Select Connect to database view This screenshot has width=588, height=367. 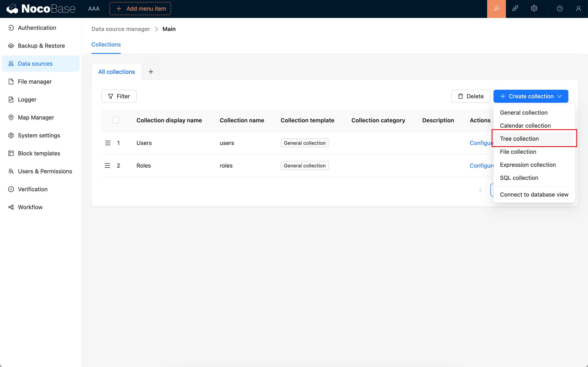point(534,195)
